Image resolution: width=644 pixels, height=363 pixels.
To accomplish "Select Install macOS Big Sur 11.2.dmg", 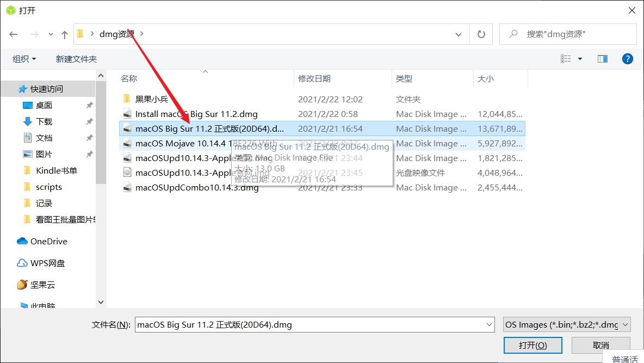I will (196, 114).
